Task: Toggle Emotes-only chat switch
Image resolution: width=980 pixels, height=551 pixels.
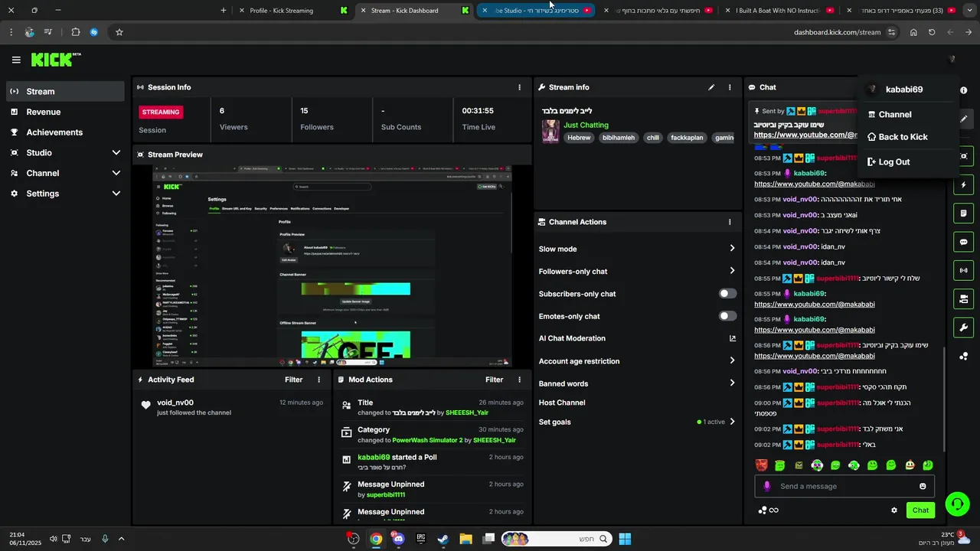Action: click(727, 316)
